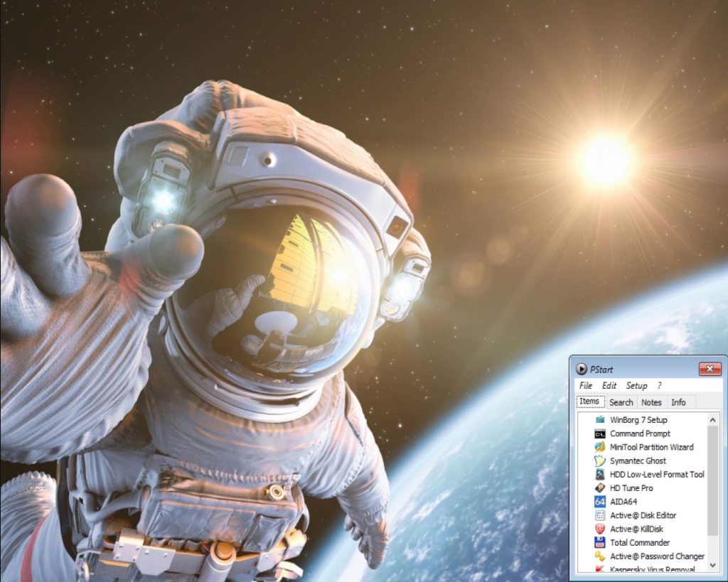
Task: Select the "Kaspersky Virus Removal" entry
Action: 653,569
